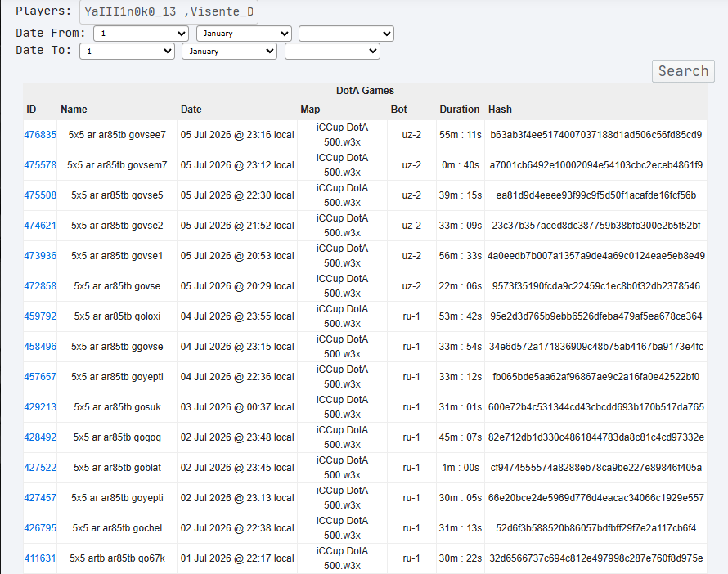Click duration '1m : 00s'
Screen dimensions: 728x574
click(x=460, y=467)
